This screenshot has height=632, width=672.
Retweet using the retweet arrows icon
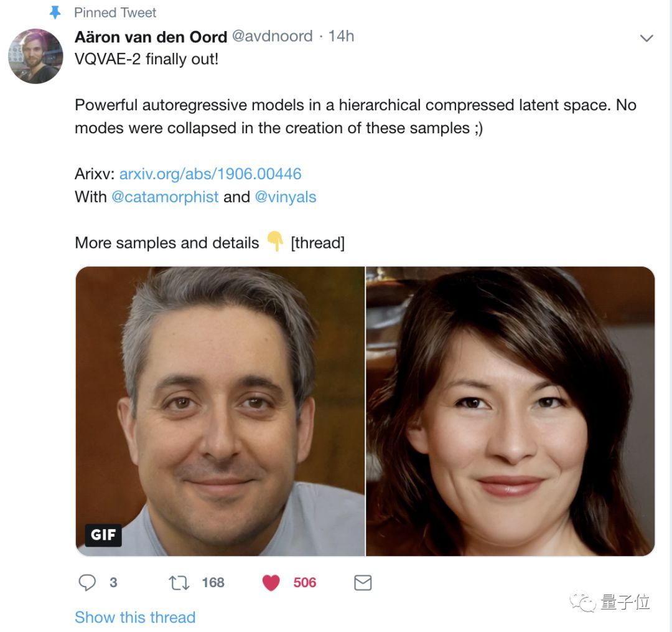(179, 583)
